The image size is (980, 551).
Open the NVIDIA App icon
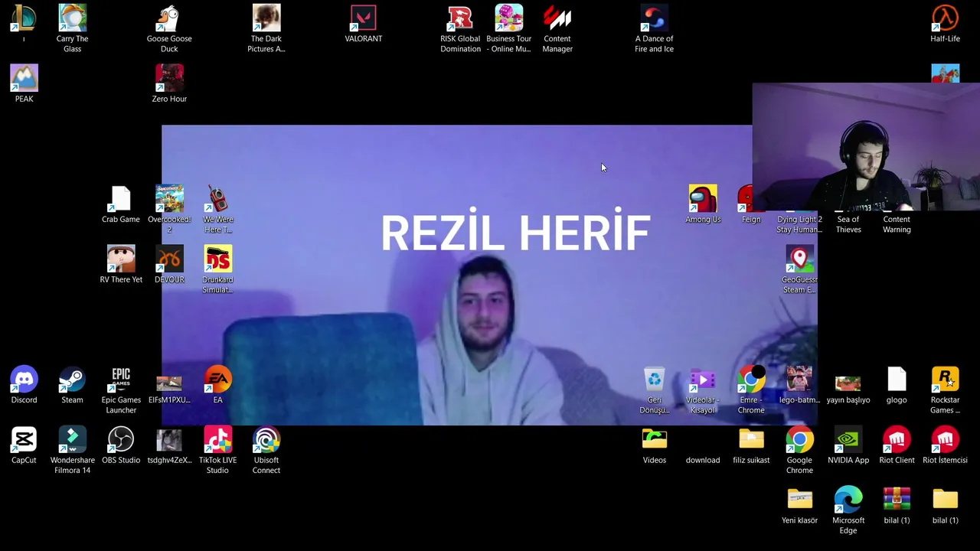point(848,440)
